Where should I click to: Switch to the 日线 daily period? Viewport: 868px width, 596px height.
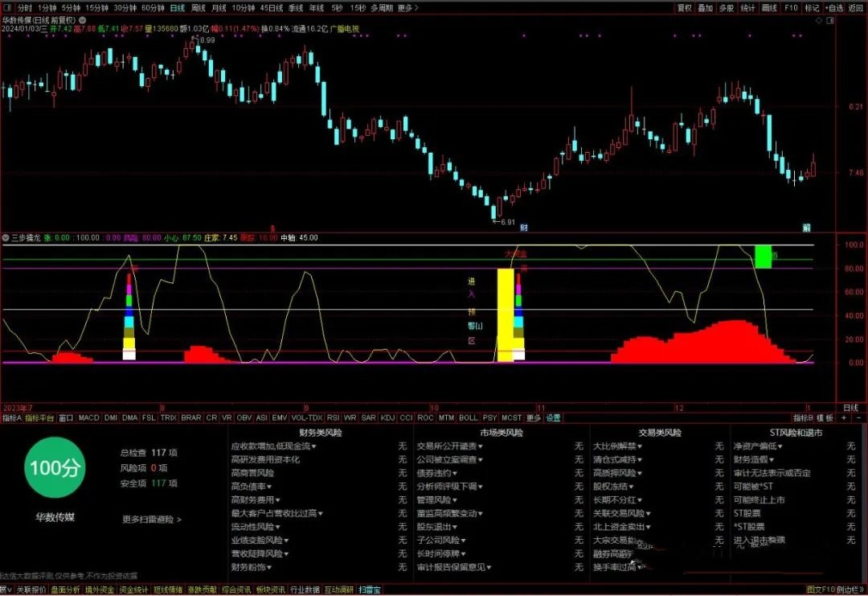coord(177,7)
